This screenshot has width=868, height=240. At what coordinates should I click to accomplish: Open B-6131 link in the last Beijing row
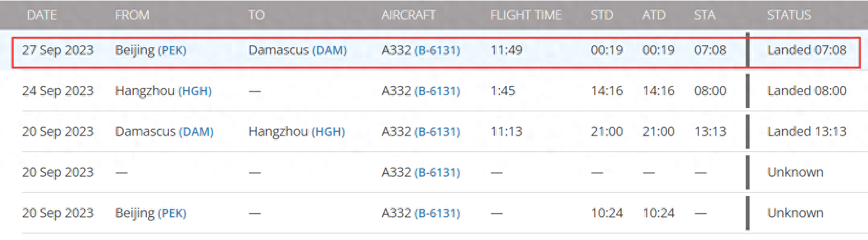pos(437,213)
